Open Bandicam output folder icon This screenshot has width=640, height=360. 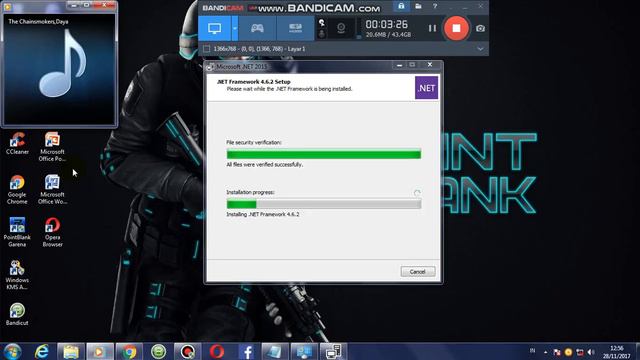click(x=418, y=6)
